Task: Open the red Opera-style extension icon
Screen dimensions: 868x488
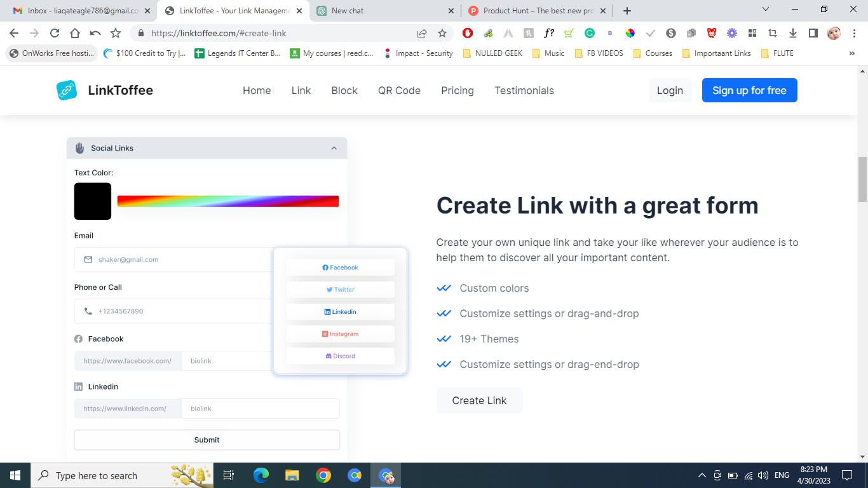Action: [x=468, y=33]
